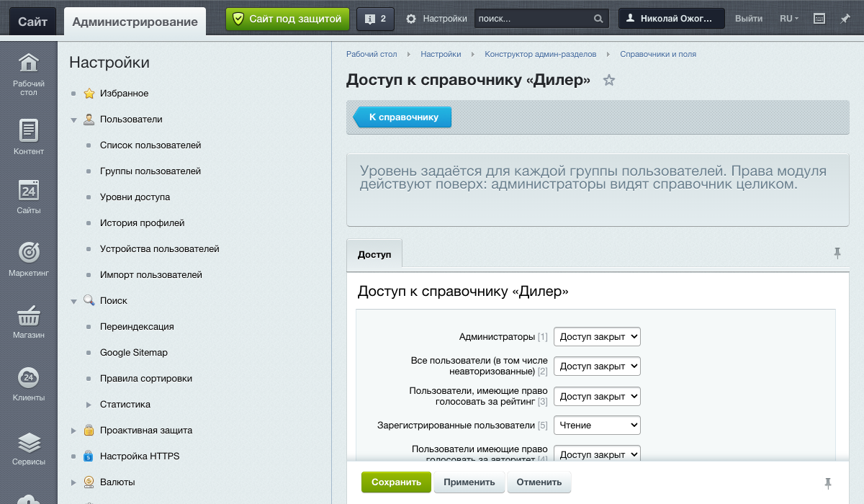Click the Выйти logout link
Viewport: 864px width, 504px height.
(x=749, y=19)
